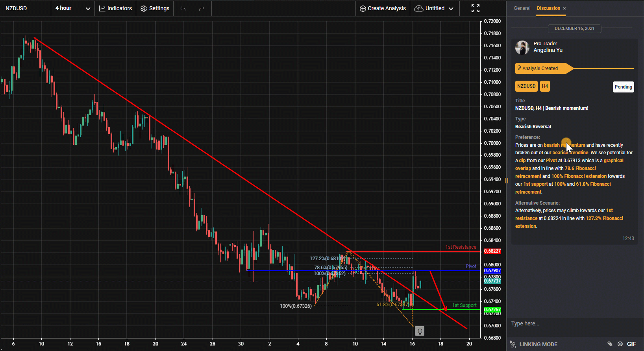Click the analysis title text
The height and width of the screenshot is (351, 644).
tap(552, 108)
